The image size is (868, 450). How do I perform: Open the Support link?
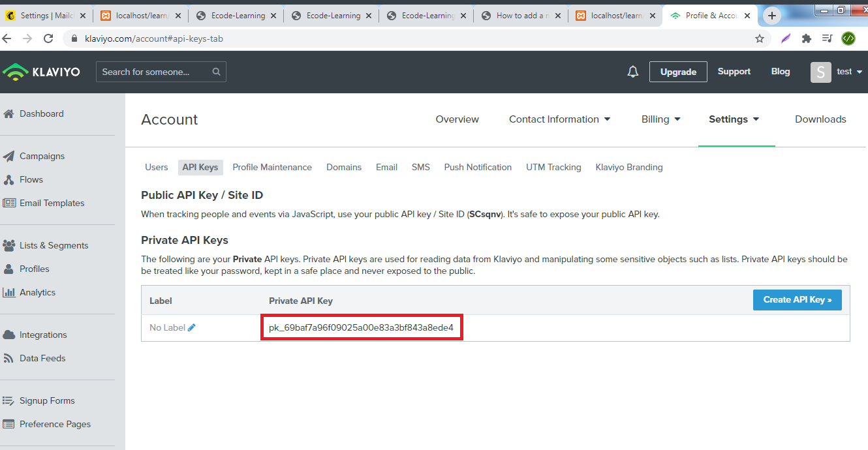[734, 72]
